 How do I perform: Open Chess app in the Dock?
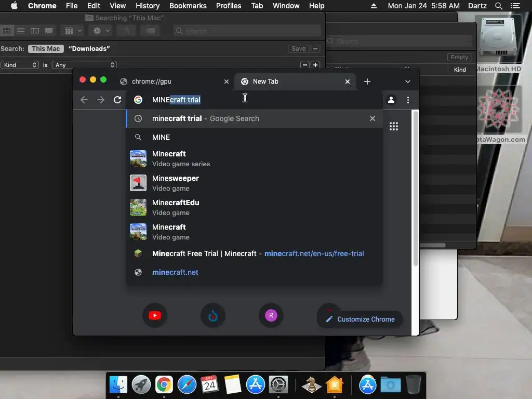(x=311, y=385)
